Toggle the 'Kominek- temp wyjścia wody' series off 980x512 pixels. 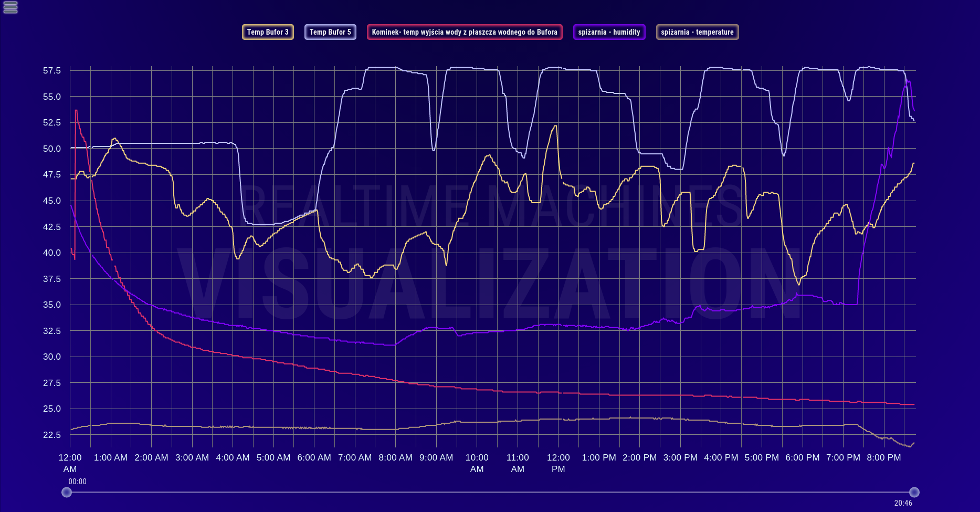click(x=464, y=32)
